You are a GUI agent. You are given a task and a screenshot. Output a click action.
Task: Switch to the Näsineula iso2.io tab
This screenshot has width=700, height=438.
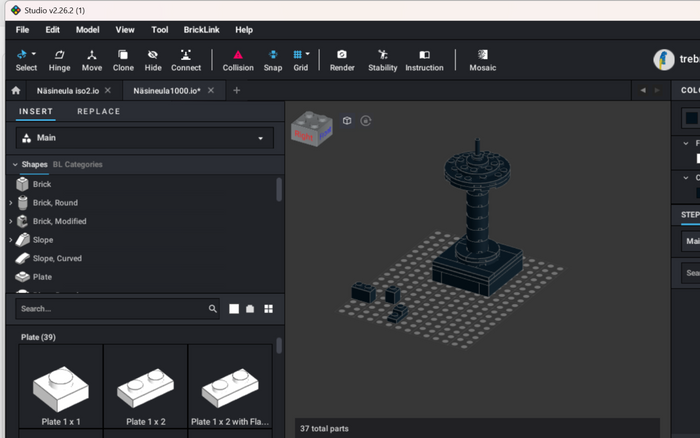pos(67,91)
